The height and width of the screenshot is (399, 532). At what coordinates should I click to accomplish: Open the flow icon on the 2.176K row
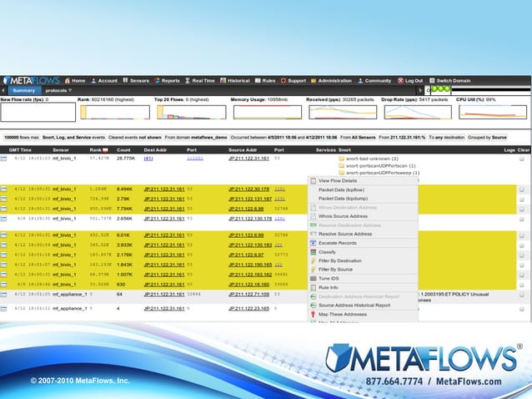click(x=3, y=255)
